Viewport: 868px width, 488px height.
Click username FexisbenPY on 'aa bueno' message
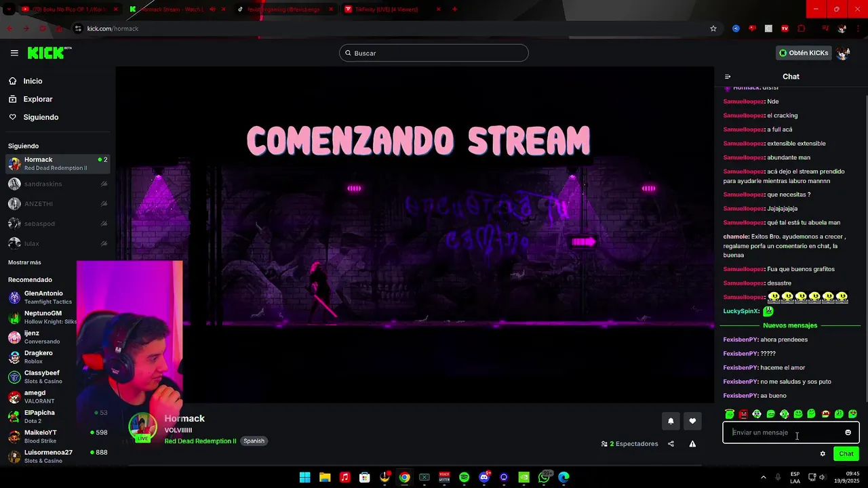pos(741,396)
